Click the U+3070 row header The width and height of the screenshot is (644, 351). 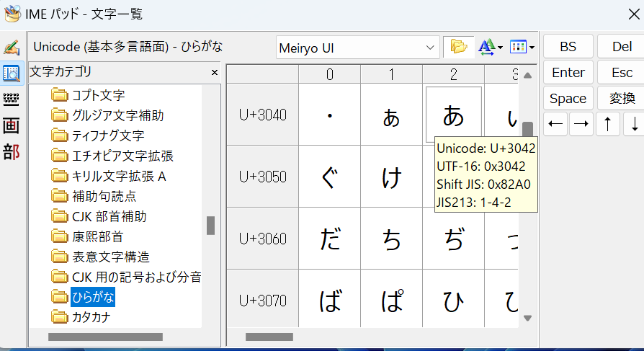(x=263, y=299)
